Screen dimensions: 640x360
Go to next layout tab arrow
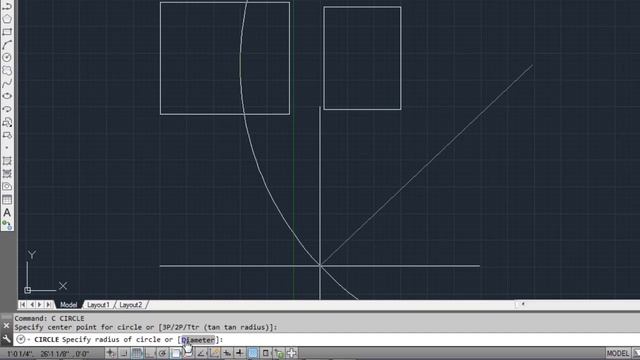(40, 304)
